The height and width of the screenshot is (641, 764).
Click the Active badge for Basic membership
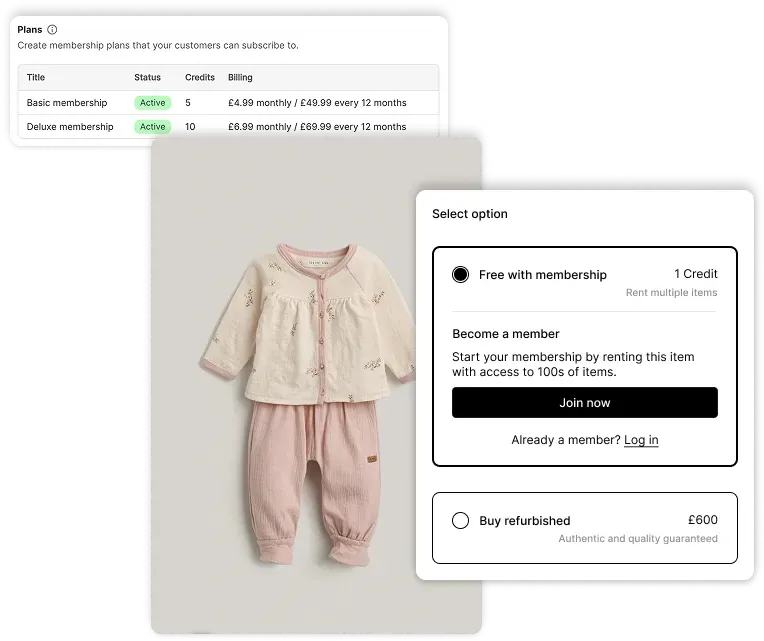point(153,103)
